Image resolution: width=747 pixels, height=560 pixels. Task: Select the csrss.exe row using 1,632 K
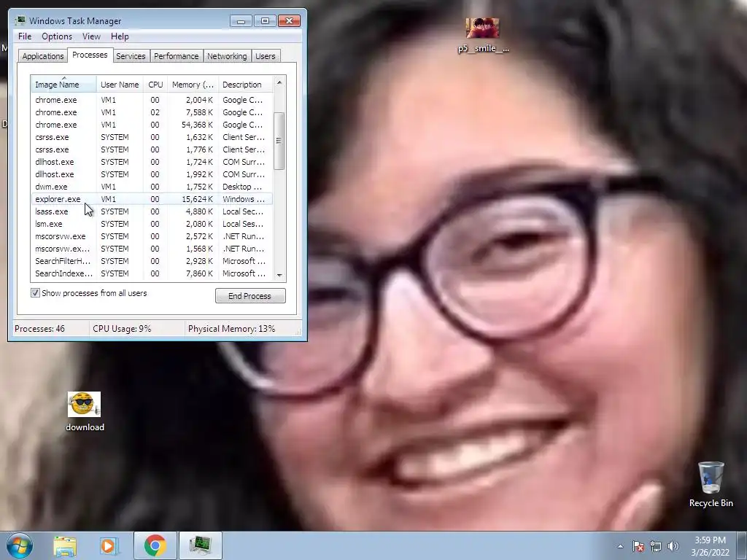pyautogui.click(x=152, y=137)
